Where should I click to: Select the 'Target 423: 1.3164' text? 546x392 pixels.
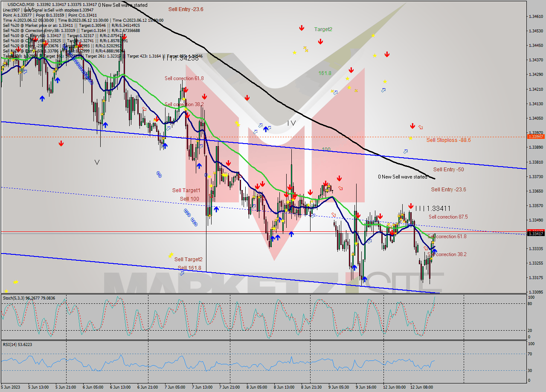[144, 56]
